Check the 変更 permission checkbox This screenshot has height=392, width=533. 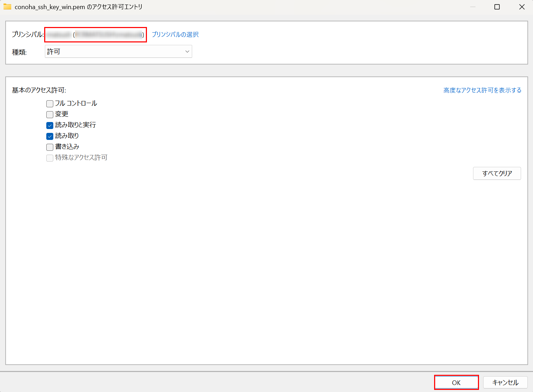click(50, 115)
